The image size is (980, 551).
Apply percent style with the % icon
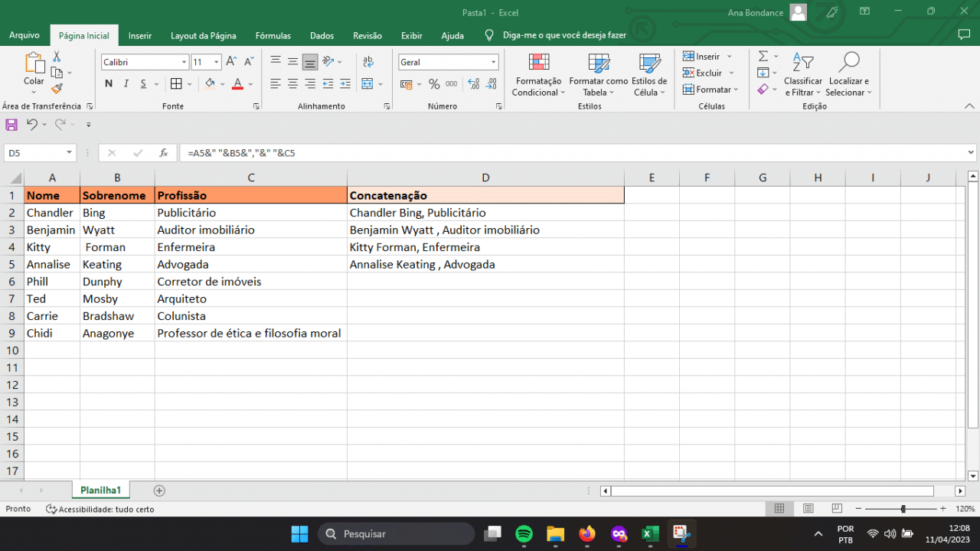pos(433,84)
